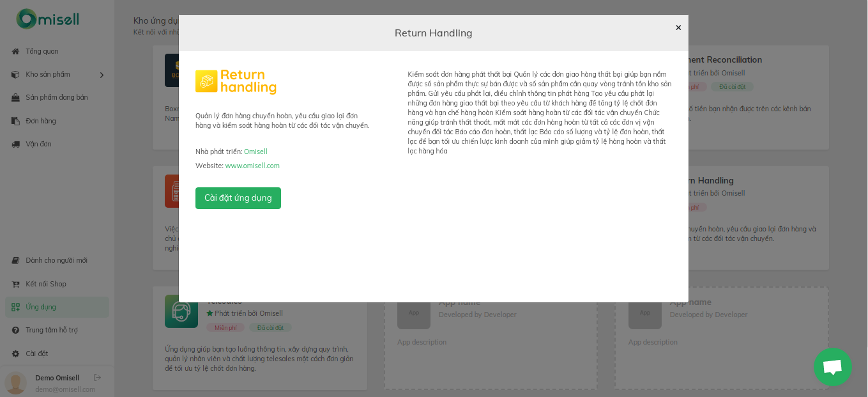The image size is (868, 397).
Task: Click logout icon next to Demo Omisell
Action: (97, 378)
